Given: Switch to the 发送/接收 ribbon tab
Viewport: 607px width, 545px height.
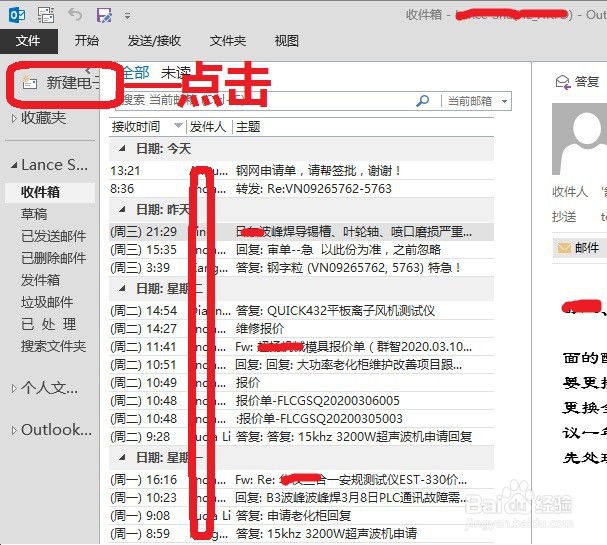Looking at the screenshot, I should pos(154,41).
